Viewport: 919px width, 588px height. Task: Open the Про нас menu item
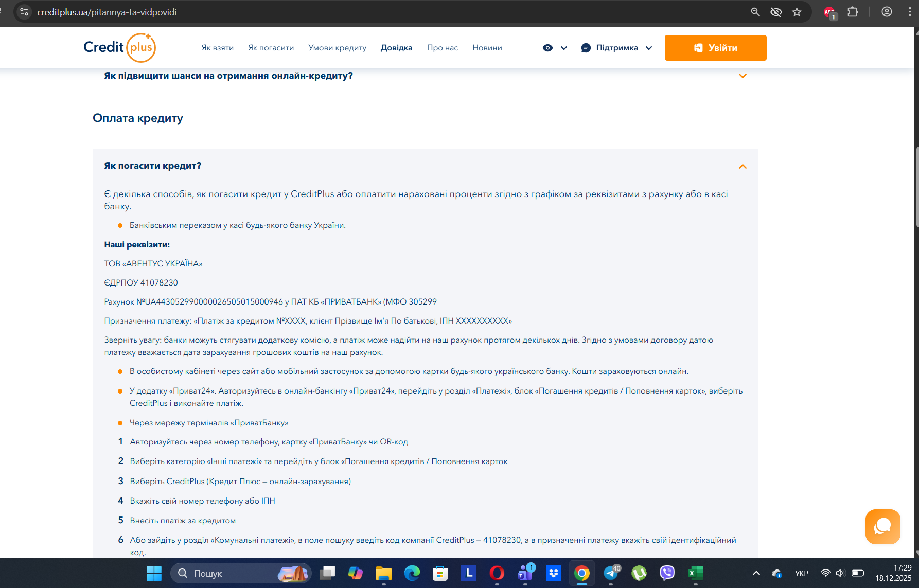[x=443, y=48]
